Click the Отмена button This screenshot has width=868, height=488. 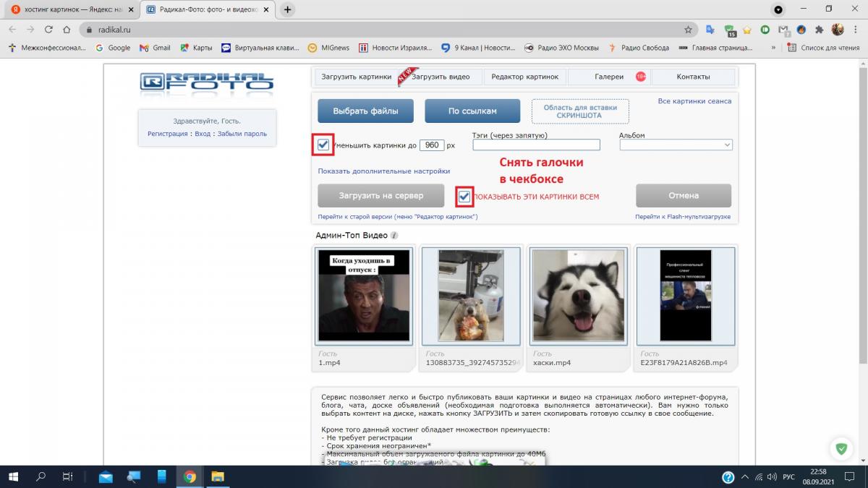click(684, 195)
